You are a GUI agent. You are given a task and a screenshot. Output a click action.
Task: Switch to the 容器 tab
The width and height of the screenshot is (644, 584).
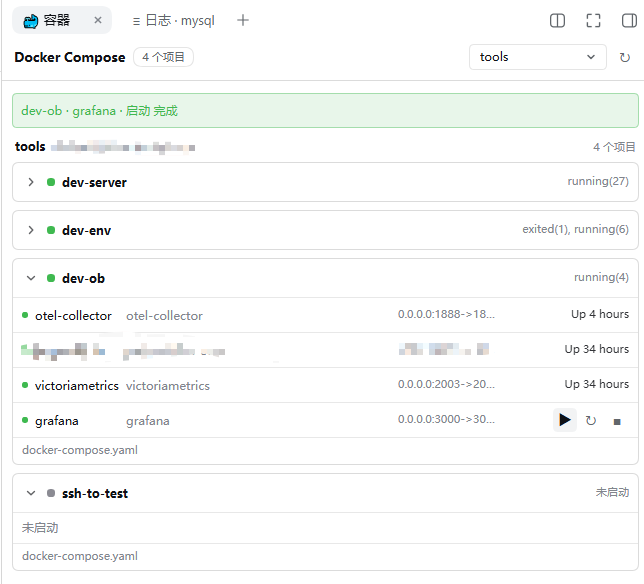62,20
